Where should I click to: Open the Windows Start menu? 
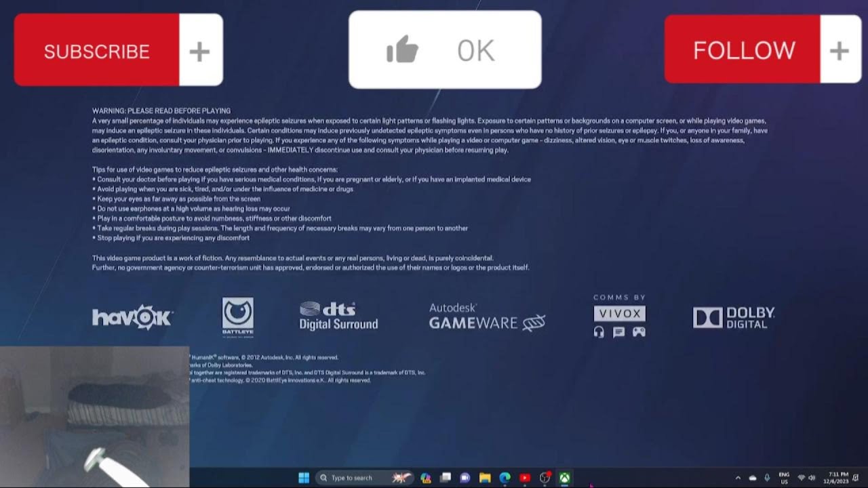(304, 478)
